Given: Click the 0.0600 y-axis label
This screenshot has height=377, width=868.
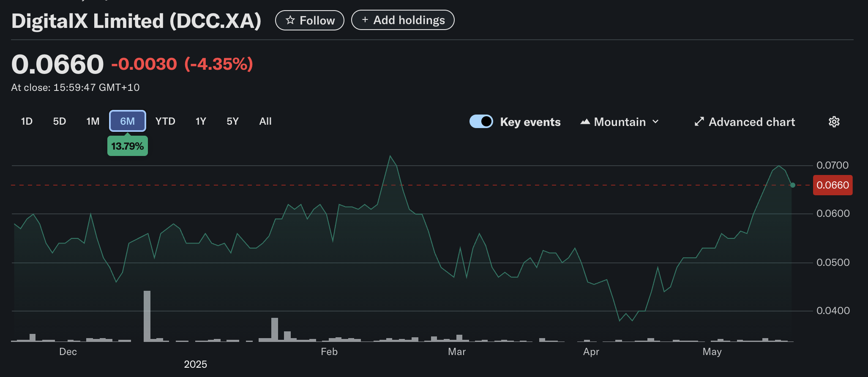Looking at the screenshot, I should [833, 213].
